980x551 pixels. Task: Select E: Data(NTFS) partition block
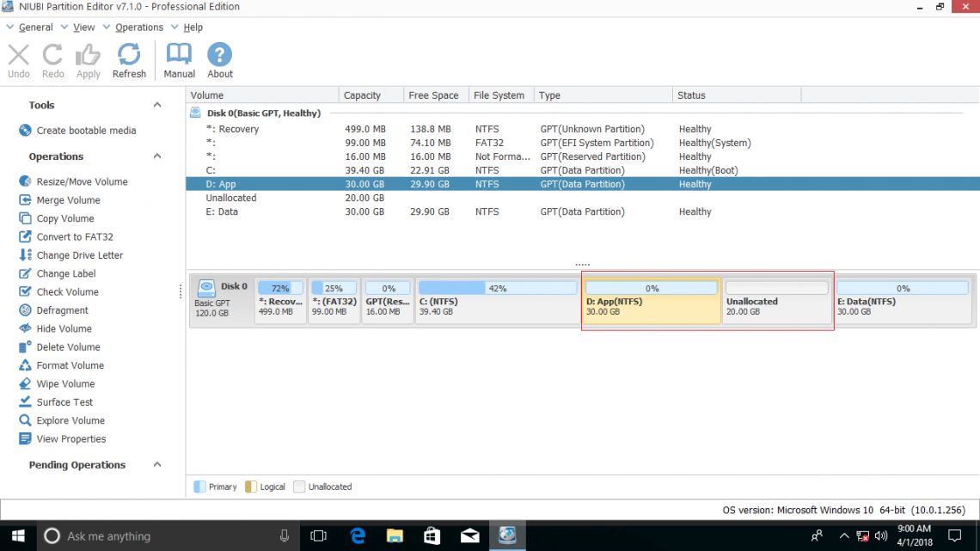[903, 302]
